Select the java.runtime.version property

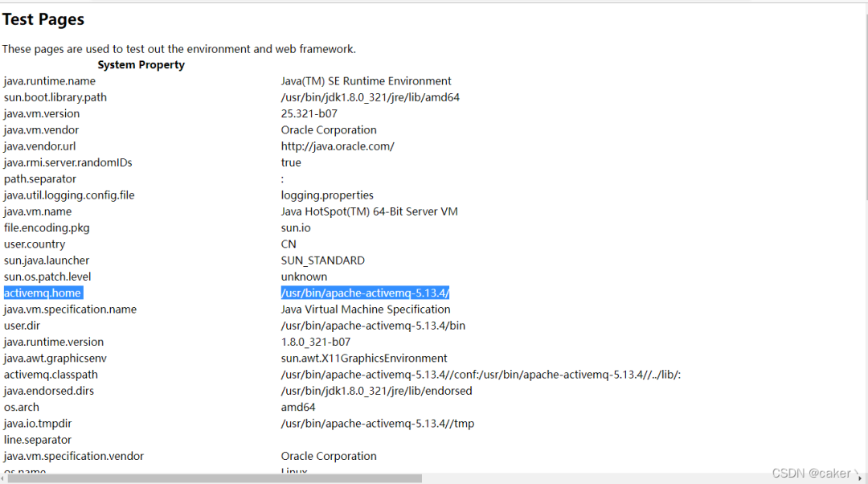pos(54,342)
